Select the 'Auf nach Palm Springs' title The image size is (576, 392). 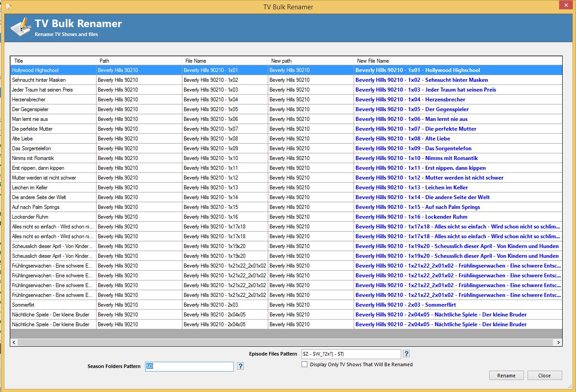coord(53,207)
